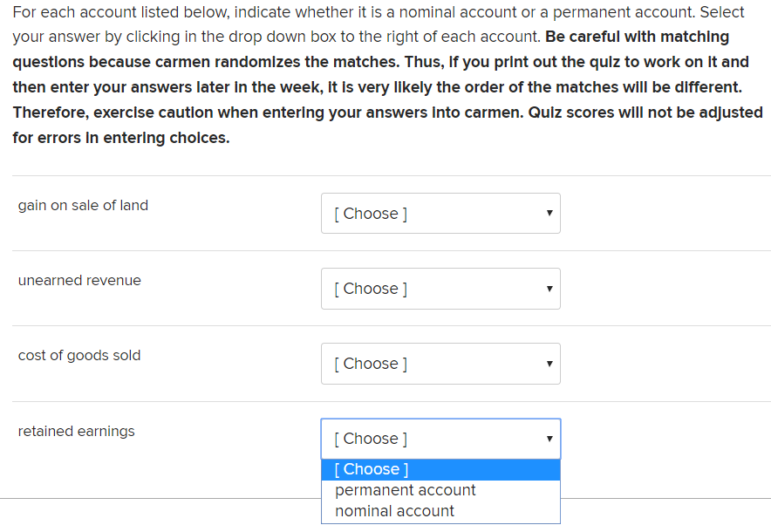
Task: Open the dropdown for gain on sale of land
Action: click(x=440, y=213)
